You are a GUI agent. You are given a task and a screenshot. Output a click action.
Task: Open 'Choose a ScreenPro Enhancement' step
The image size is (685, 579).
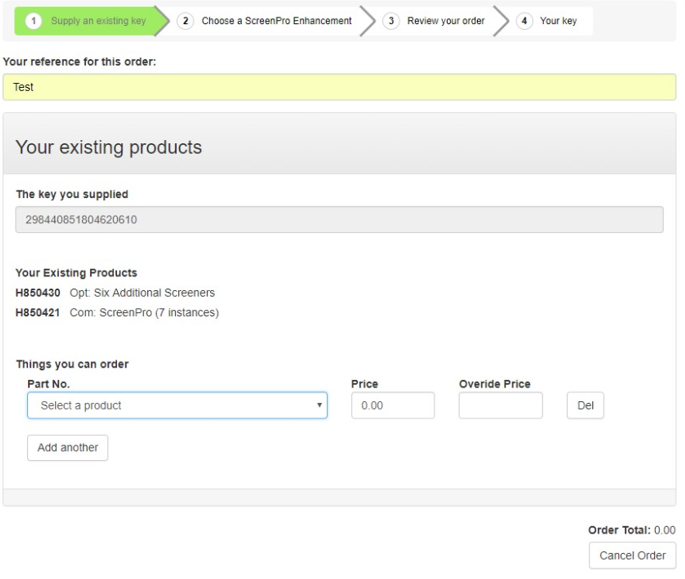[x=276, y=21]
